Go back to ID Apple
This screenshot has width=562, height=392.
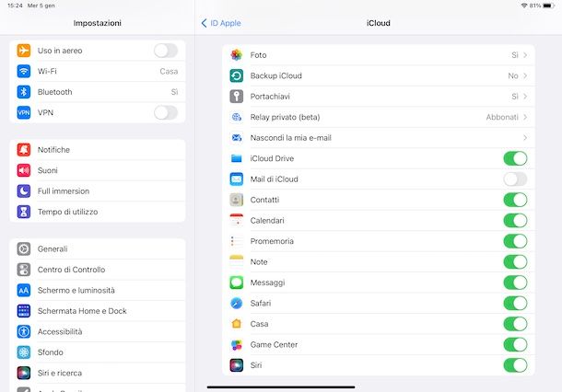(x=221, y=23)
